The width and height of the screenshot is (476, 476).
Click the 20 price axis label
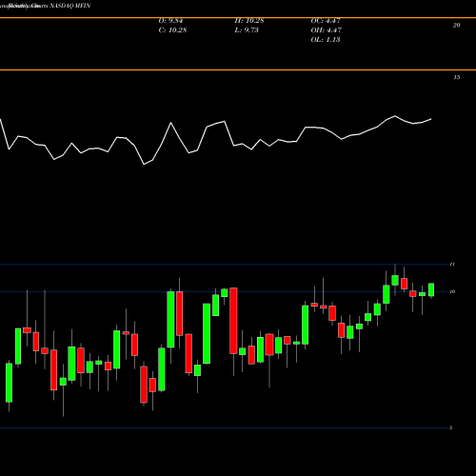tap(456, 26)
